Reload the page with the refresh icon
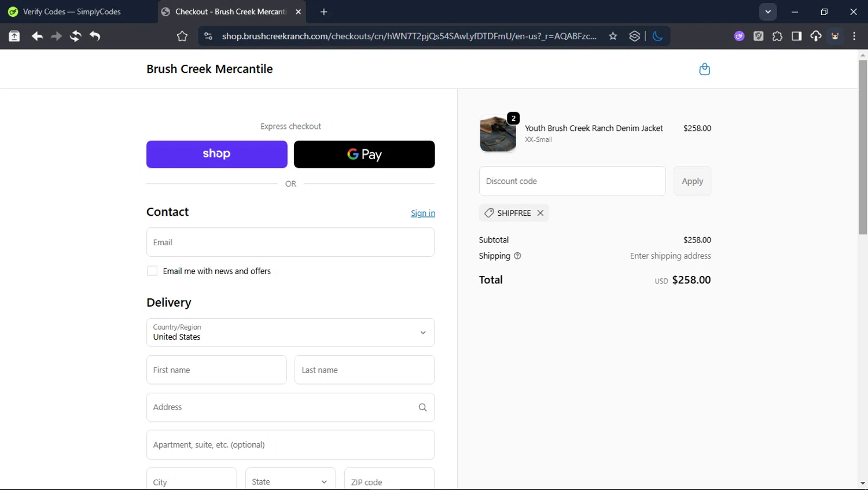The width and height of the screenshot is (868, 490). pos(75,36)
